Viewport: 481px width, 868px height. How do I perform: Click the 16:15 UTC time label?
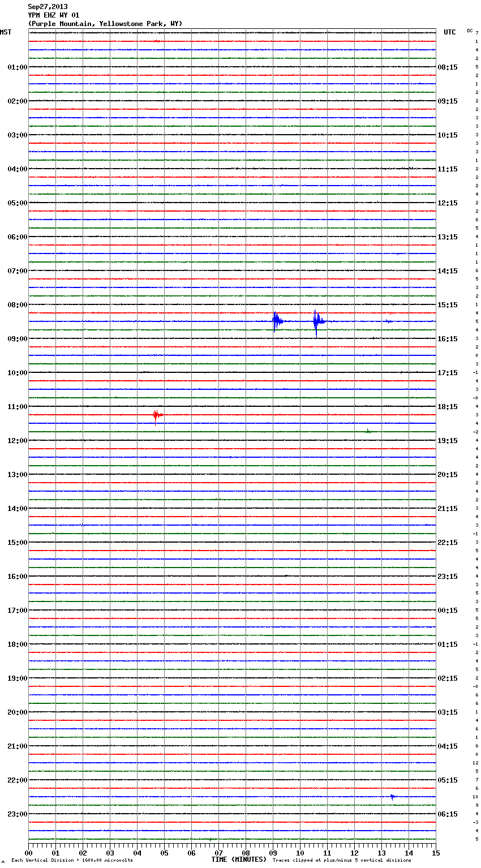(448, 339)
